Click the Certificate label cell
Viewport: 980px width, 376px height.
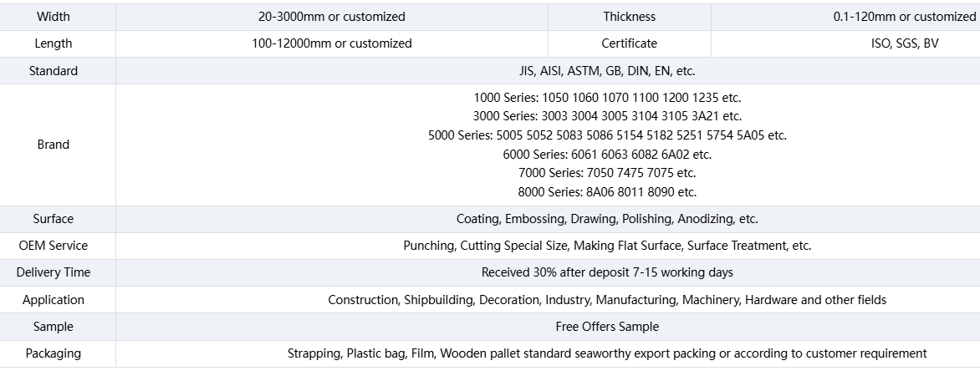tap(630, 43)
